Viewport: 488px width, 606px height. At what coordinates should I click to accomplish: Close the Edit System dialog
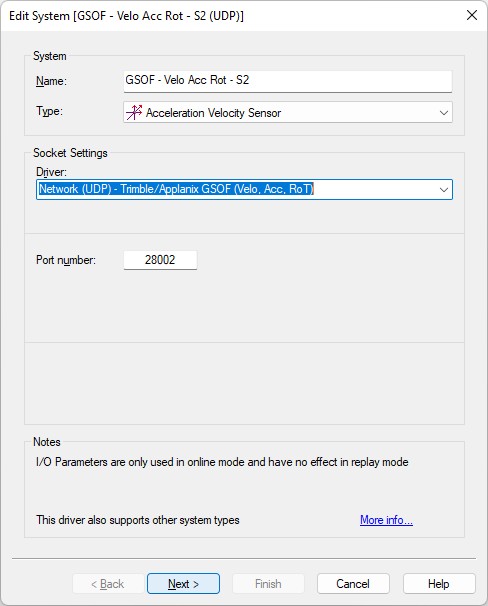472,15
